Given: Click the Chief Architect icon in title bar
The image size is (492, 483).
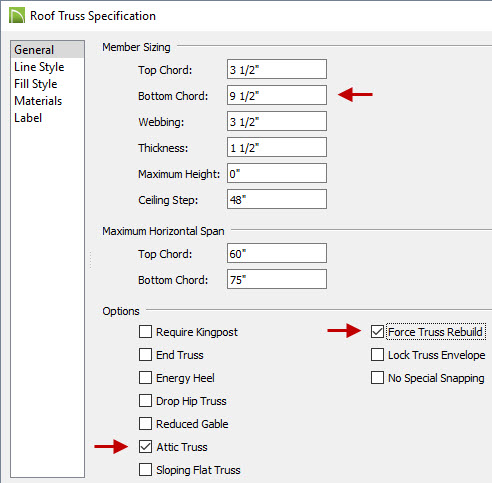Looking at the screenshot, I should pos(17,16).
